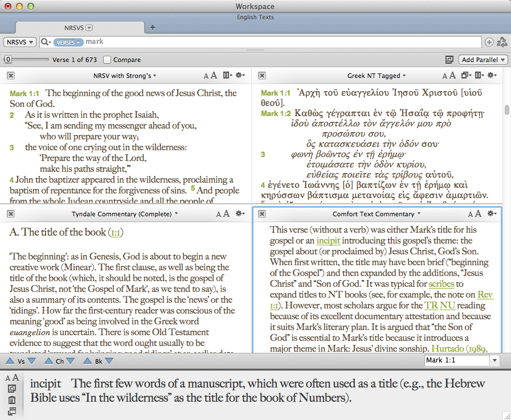Go to previous chapter with Ch up arrow
This screenshot has height=420, width=511.
48,361
